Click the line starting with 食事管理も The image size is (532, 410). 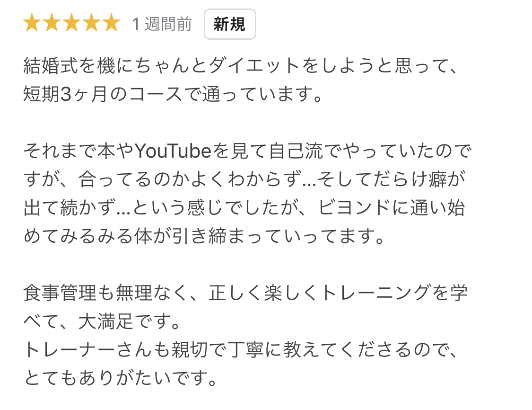(x=245, y=293)
